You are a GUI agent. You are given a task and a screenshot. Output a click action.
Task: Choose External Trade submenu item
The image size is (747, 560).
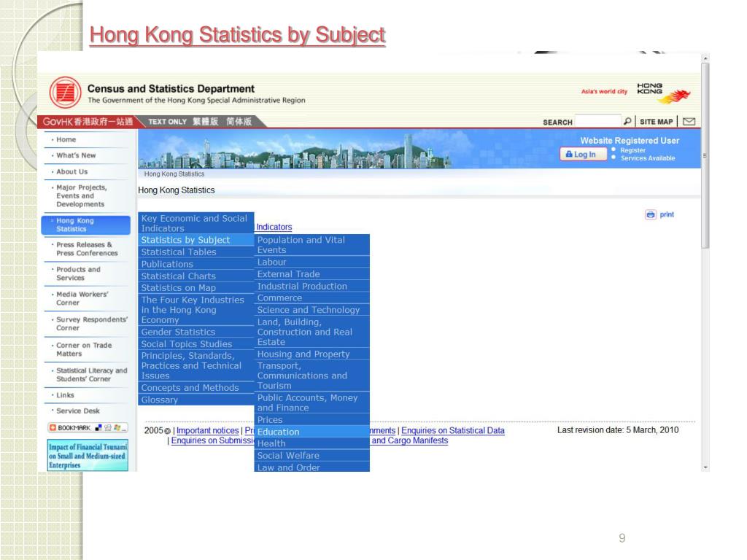point(312,274)
